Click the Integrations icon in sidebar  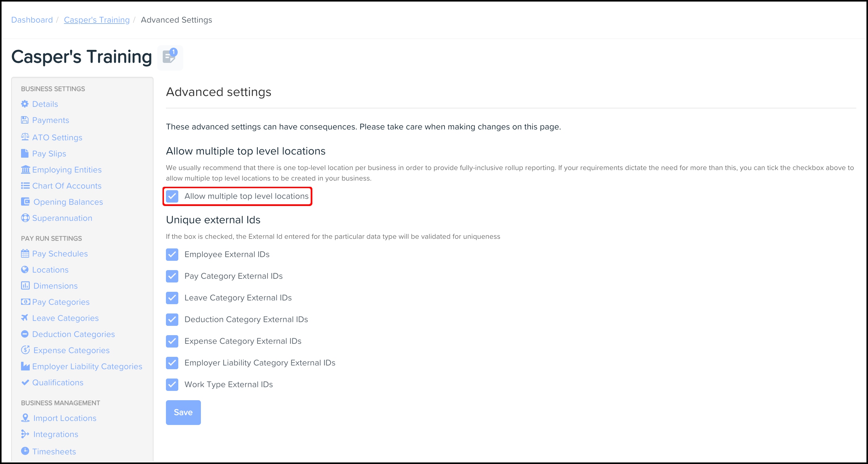pyautogui.click(x=25, y=434)
